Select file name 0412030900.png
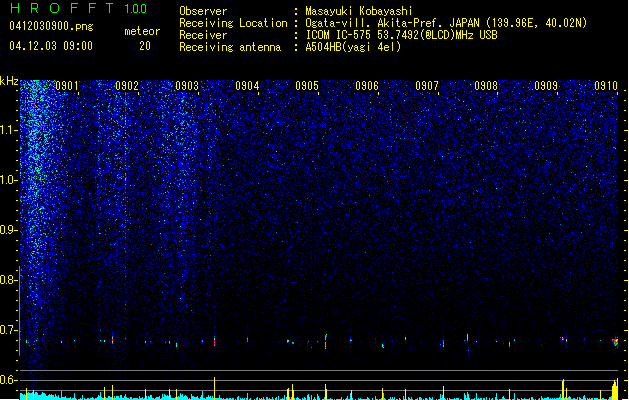This screenshot has height=400, width=629. coord(51,26)
